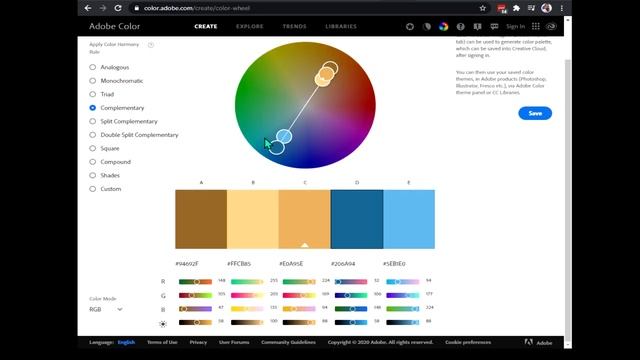640x360 pixels.
Task: Click the hex field #206A94
Action: [343, 264]
